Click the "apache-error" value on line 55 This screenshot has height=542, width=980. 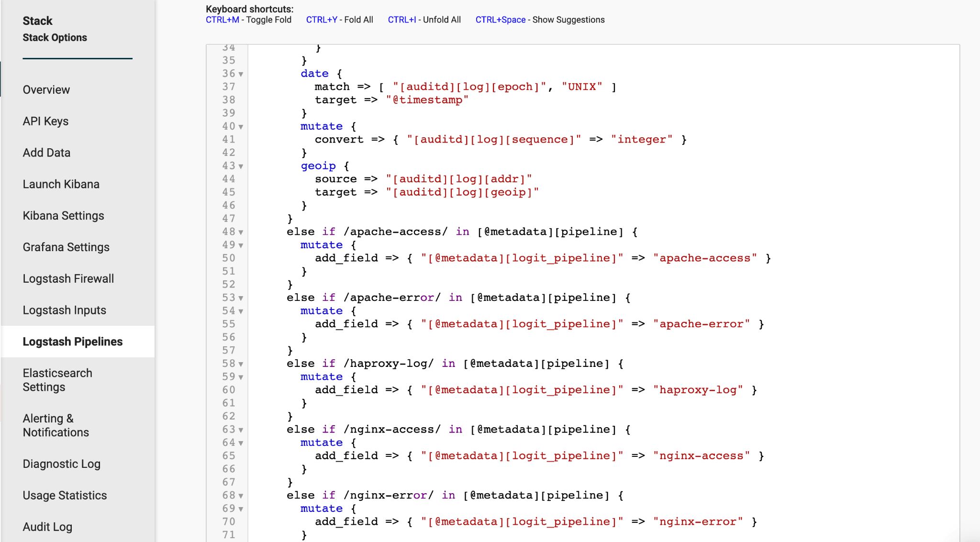click(702, 324)
